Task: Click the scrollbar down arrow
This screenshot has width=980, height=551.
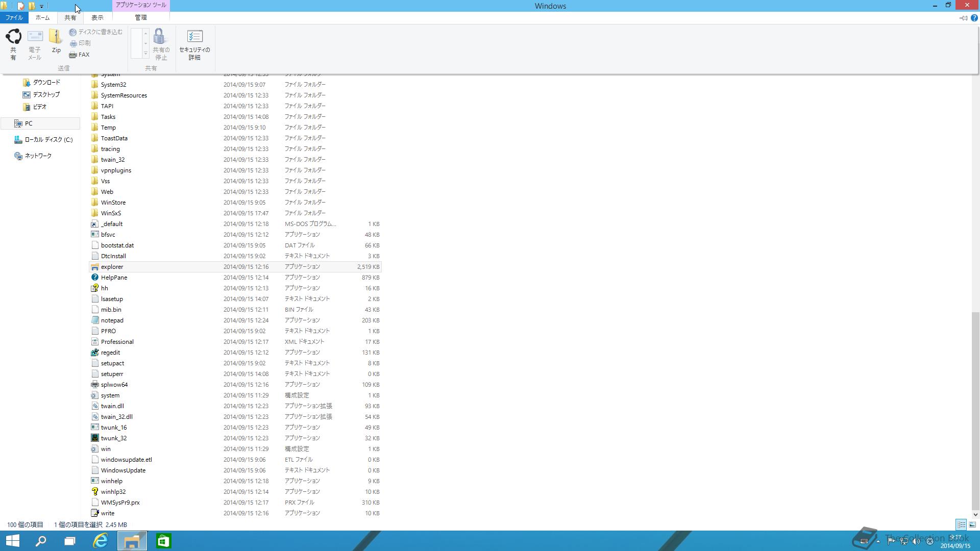Action: click(x=975, y=515)
